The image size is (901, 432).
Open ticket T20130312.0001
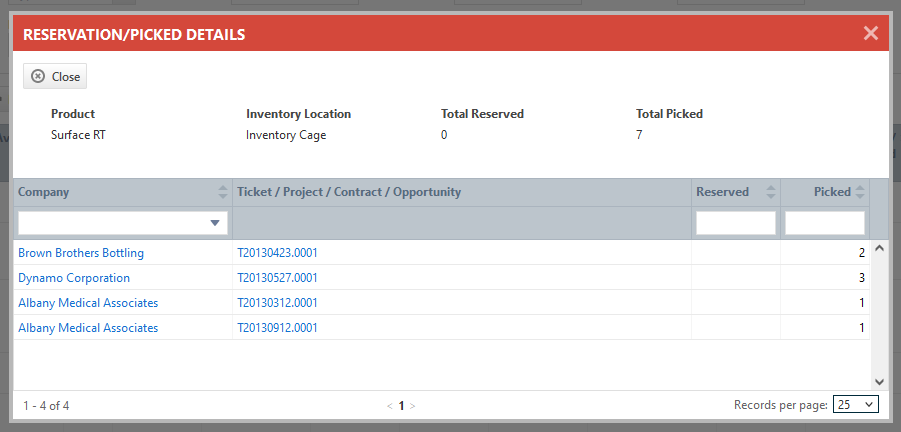[277, 303]
